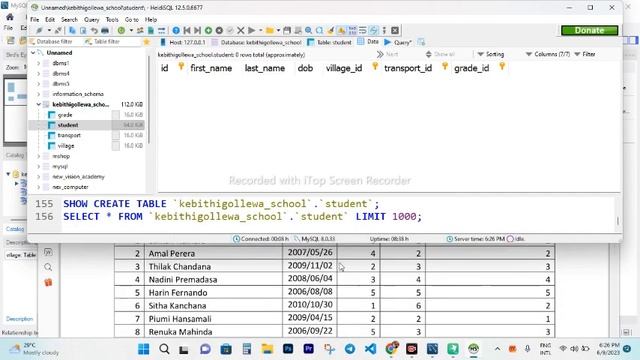Collapse the Unnamed session root node
The image size is (640, 360).
click(x=33, y=53)
